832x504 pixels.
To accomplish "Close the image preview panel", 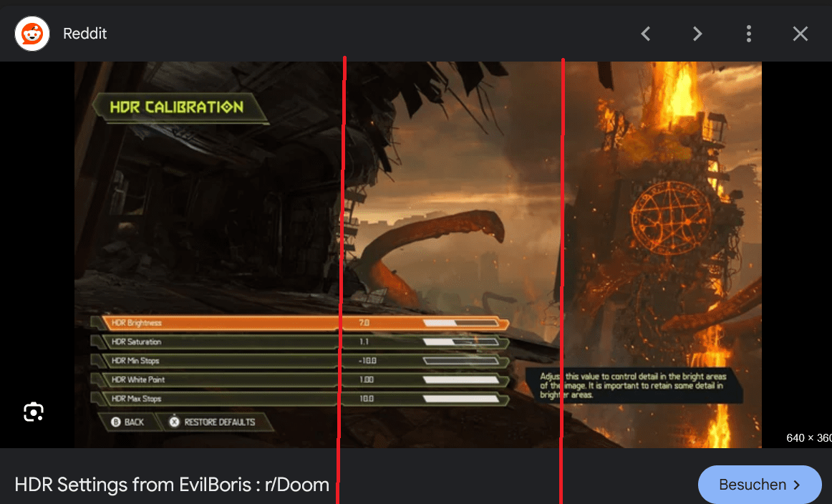I will (x=800, y=34).
